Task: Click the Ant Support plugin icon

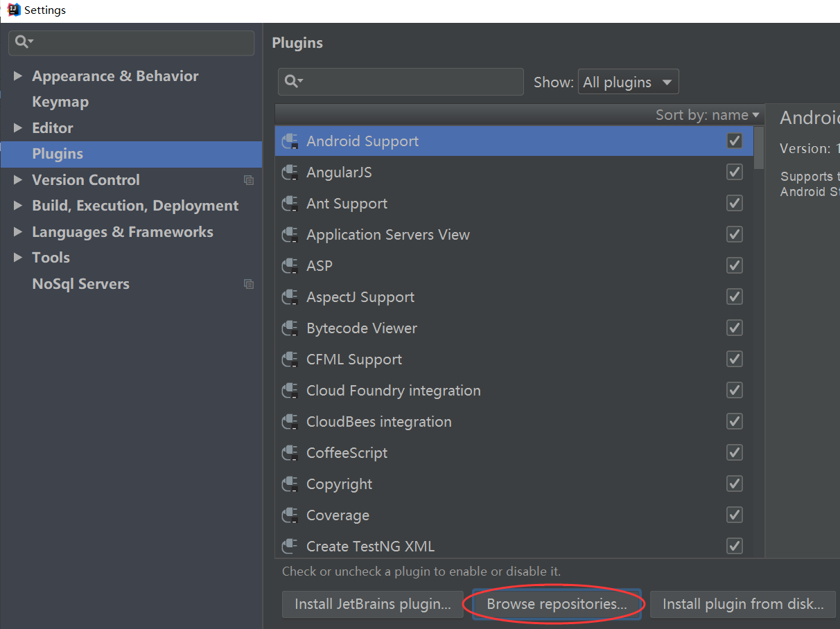Action: (x=290, y=204)
